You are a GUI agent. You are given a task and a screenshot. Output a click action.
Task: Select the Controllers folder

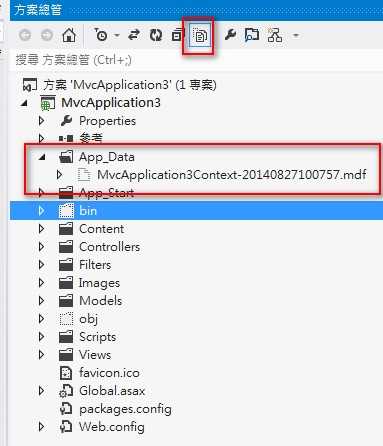pyautogui.click(x=110, y=247)
